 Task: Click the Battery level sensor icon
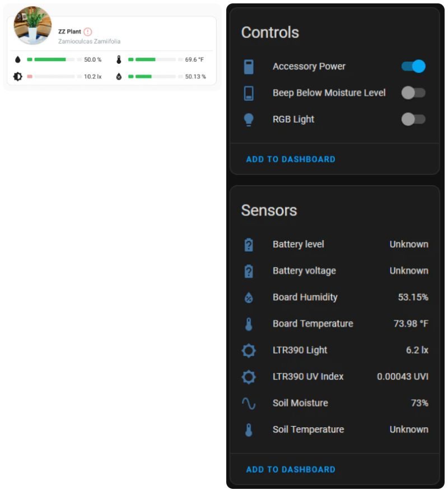point(249,245)
